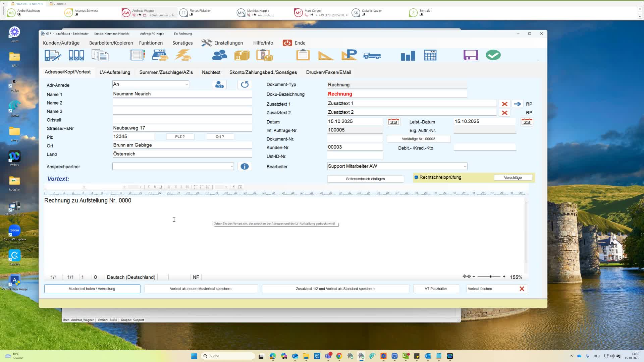Screen dimensions: 644x362
Task: Open the Bearbeiter dropdown list
Action: click(x=465, y=167)
